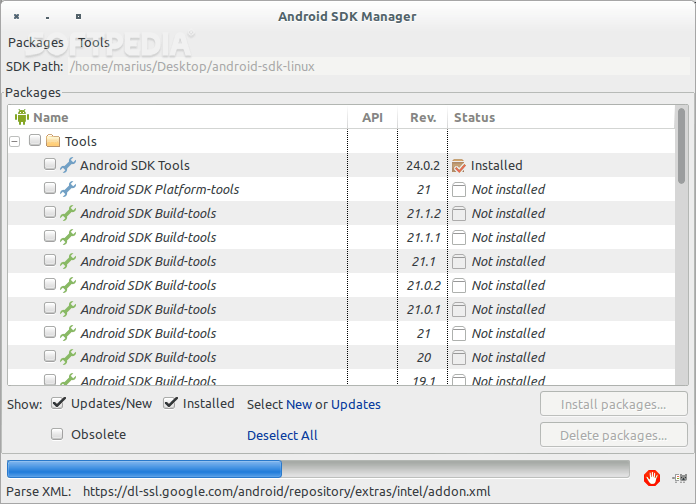This screenshot has width=696, height=504.
Task: Check Build-tools revision 21.1 checkbox
Action: pyautogui.click(x=50, y=260)
